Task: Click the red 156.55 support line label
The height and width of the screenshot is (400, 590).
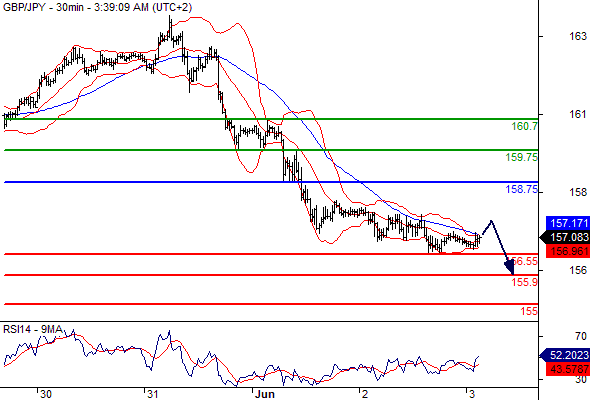Action: 525,261
